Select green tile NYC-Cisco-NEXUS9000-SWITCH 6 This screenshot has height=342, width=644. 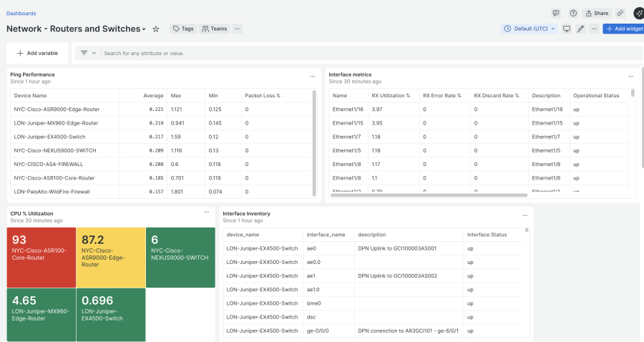coord(181,258)
